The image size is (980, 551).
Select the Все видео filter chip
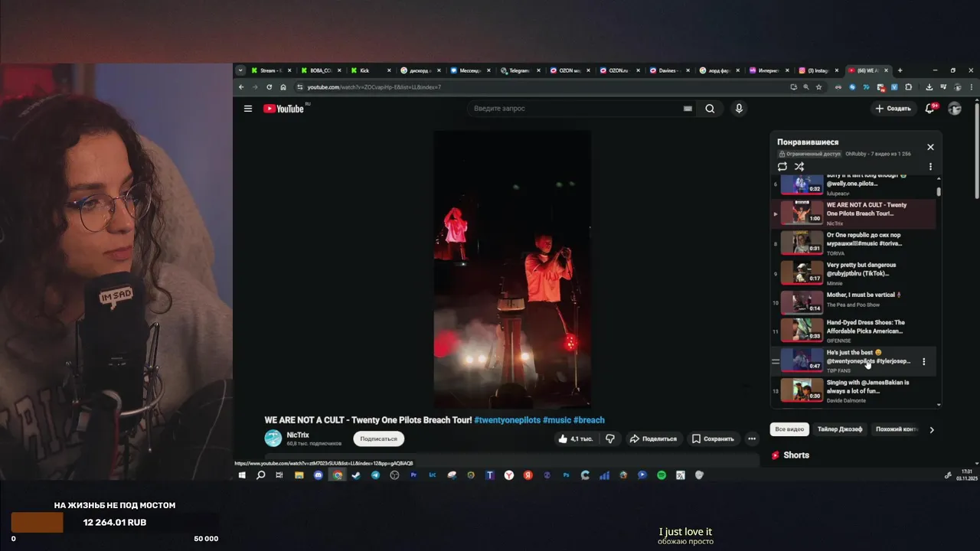pos(789,429)
